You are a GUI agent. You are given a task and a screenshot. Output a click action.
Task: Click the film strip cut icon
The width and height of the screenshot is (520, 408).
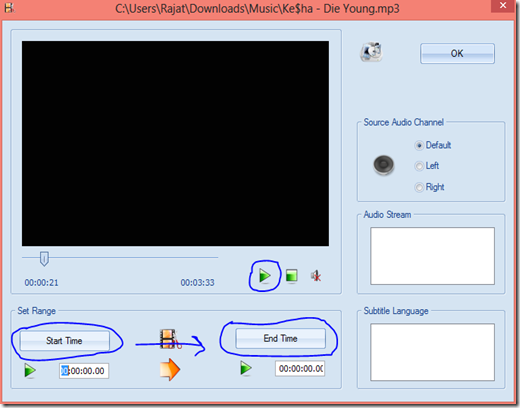[x=170, y=339]
